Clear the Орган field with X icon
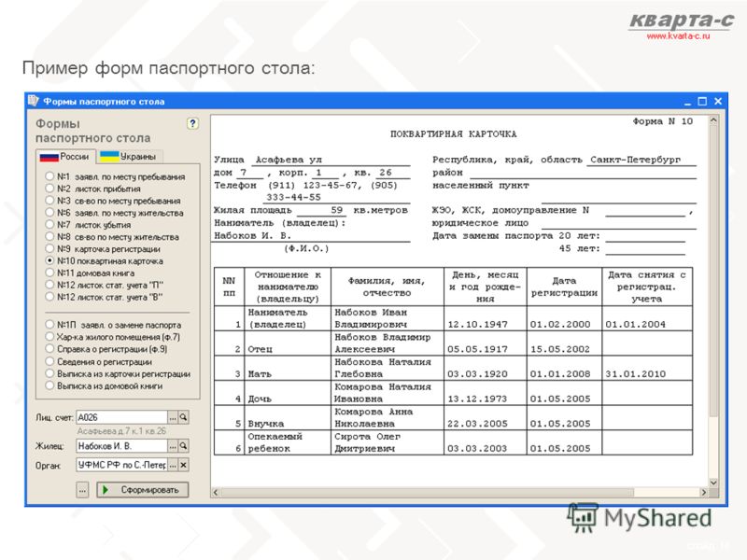 pyautogui.click(x=183, y=465)
